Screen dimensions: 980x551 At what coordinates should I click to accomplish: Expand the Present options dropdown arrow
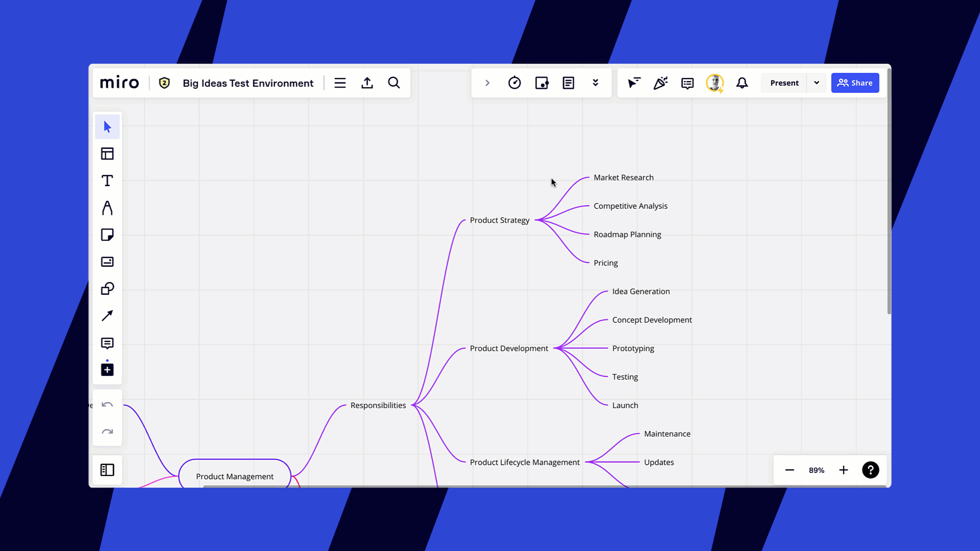click(x=817, y=83)
